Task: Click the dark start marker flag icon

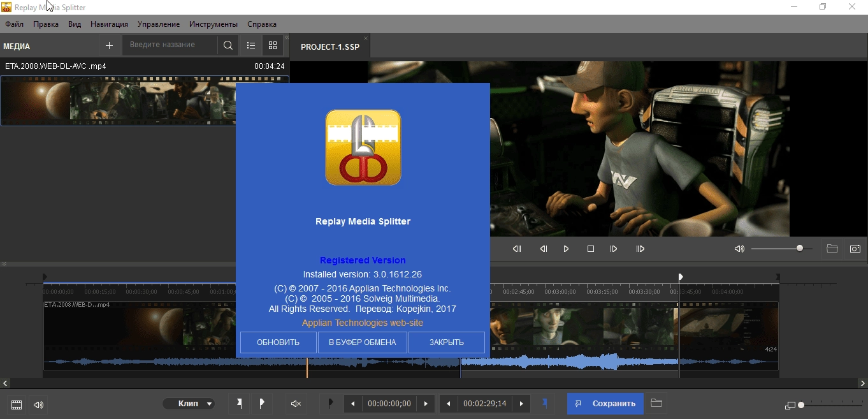Action: (x=330, y=404)
